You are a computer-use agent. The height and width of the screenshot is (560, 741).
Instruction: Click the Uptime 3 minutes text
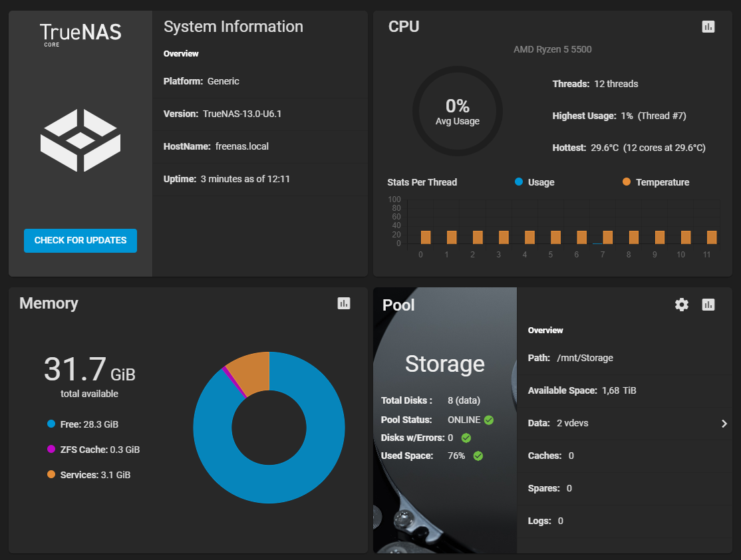(226, 179)
